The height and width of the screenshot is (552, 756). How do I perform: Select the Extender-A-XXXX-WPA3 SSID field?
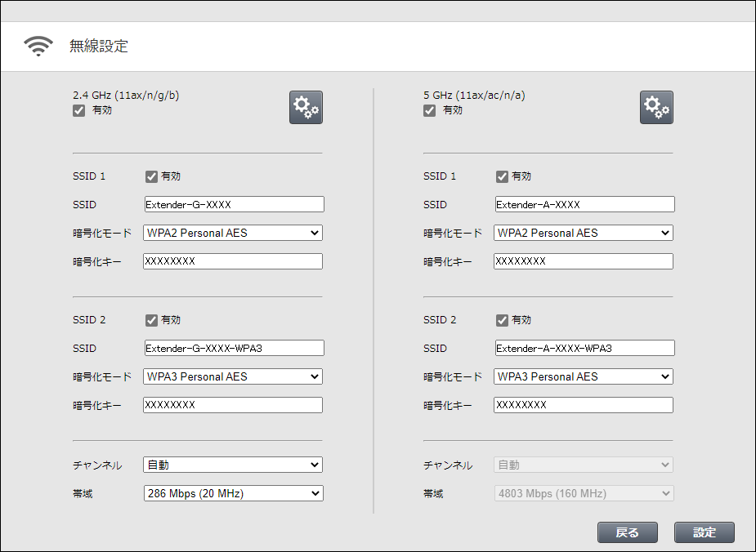coord(585,348)
